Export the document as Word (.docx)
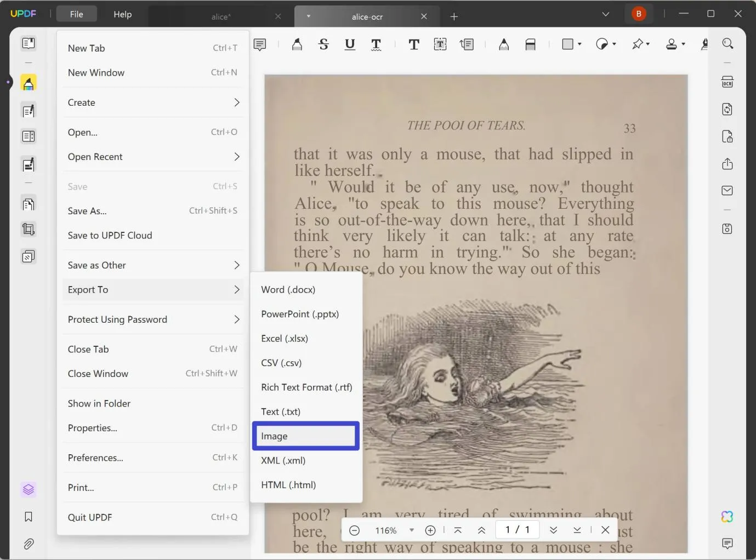756x560 pixels. coord(288,289)
